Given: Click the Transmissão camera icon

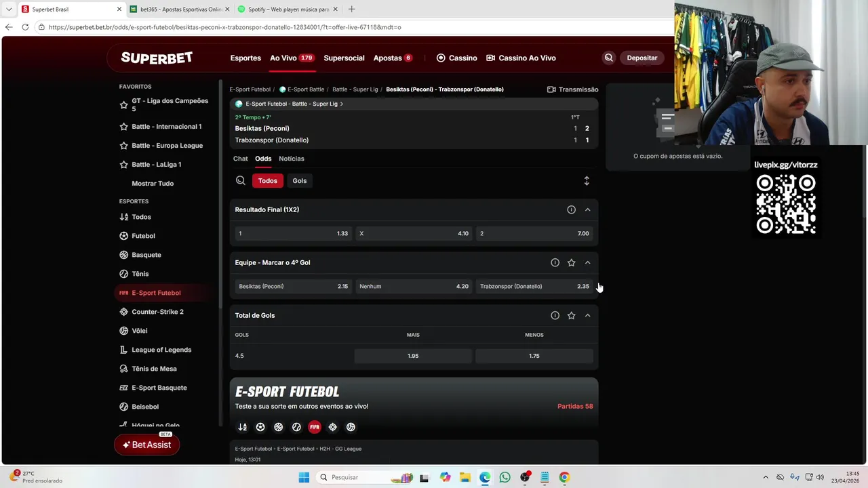Looking at the screenshot, I should 551,89.
